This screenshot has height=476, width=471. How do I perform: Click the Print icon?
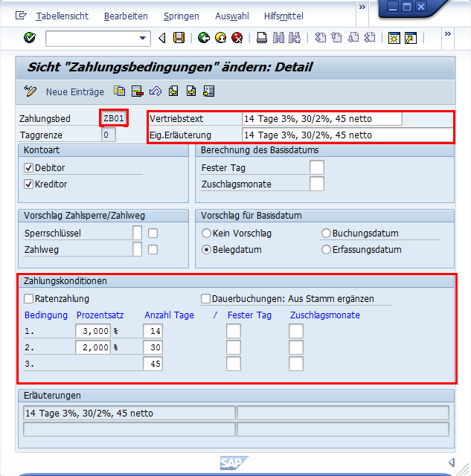262,38
